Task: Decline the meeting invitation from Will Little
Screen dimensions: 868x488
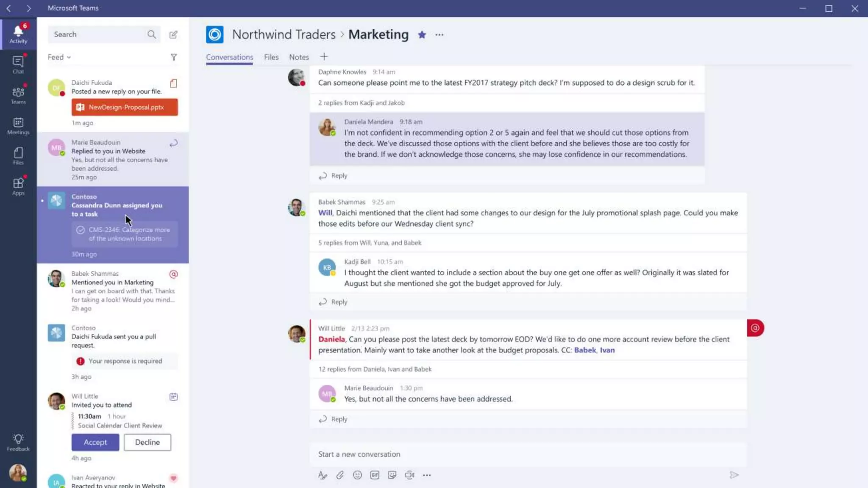Action: pyautogui.click(x=147, y=442)
